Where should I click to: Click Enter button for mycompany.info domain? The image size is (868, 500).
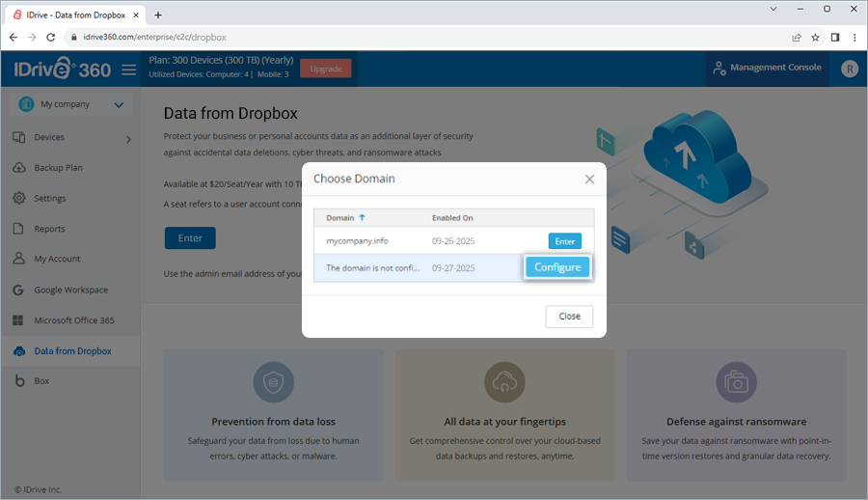[x=564, y=241]
